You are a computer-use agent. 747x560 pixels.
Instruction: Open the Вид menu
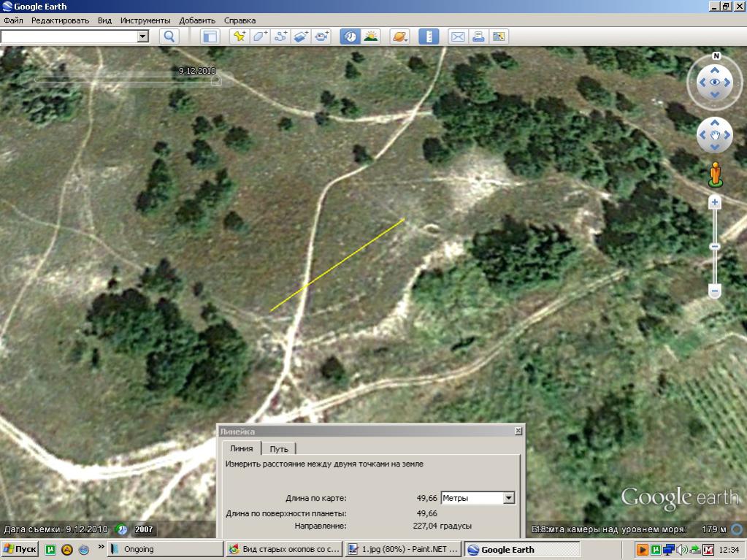click(x=104, y=20)
